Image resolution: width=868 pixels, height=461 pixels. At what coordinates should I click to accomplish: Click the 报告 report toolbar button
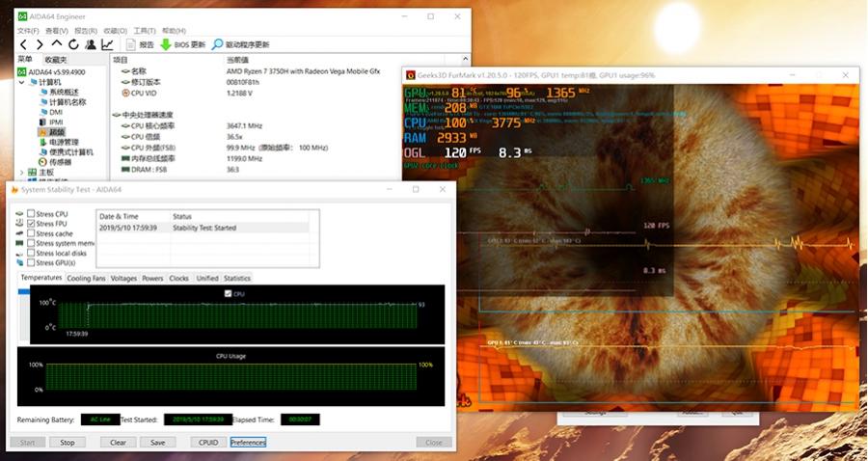[x=141, y=44]
